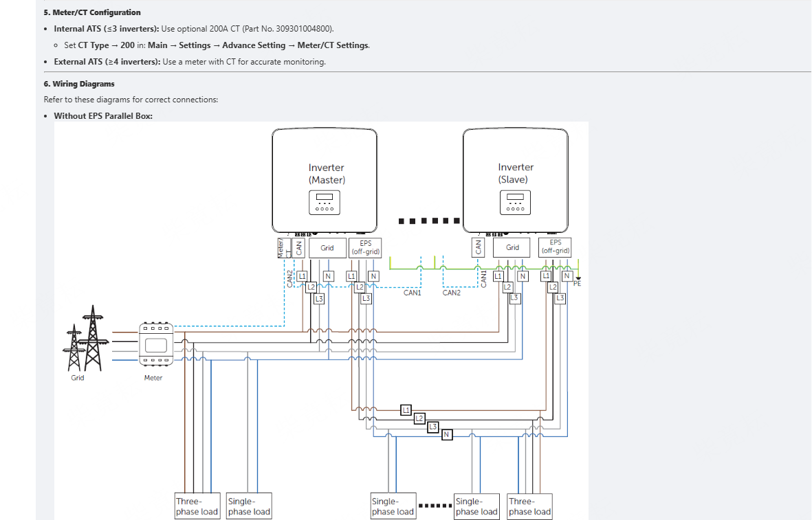Click the CAN2 label between the inverters
Screen dimensions: 812x520
point(452,293)
